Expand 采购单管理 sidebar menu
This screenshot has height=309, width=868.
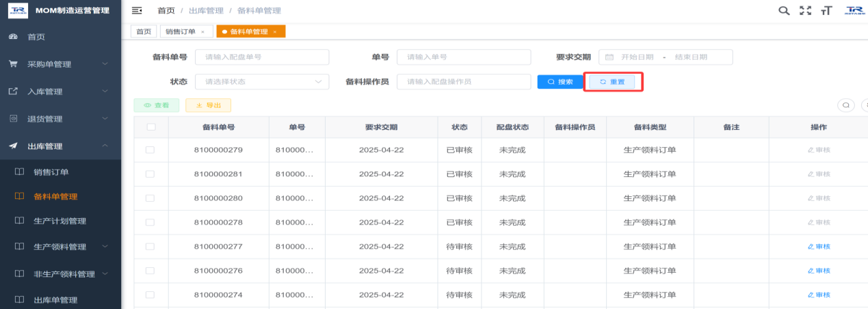[x=105, y=64]
